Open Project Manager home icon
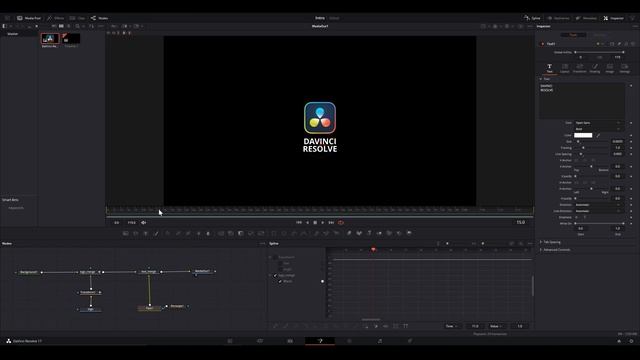The height and width of the screenshot is (360, 640). click(x=619, y=341)
